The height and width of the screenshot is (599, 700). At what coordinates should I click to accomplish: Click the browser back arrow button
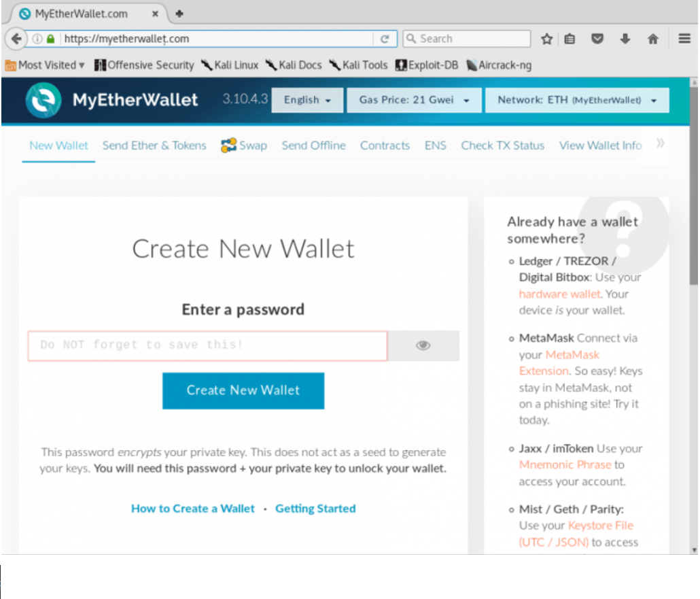tap(16, 39)
